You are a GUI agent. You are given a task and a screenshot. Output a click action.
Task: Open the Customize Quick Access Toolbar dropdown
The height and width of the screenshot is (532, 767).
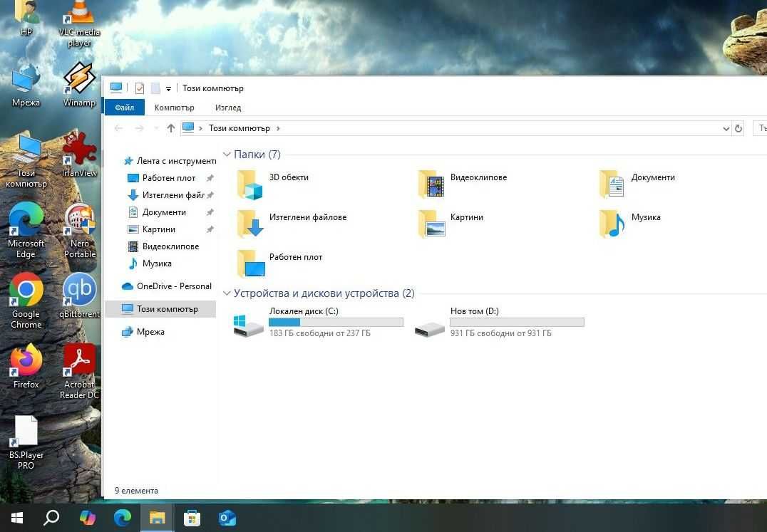(x=168, y=89)
